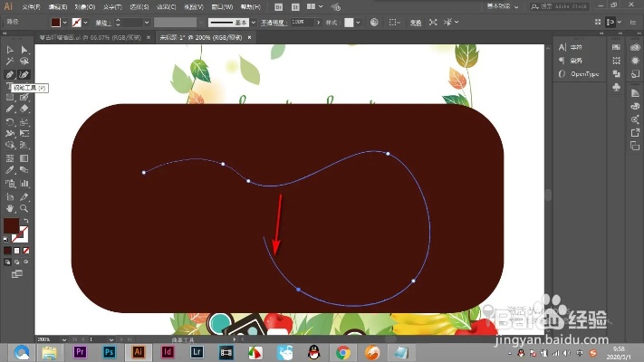The image size is (644, 362).
Task: Click the Bridge (Br) button
Action: pos(278,7)
